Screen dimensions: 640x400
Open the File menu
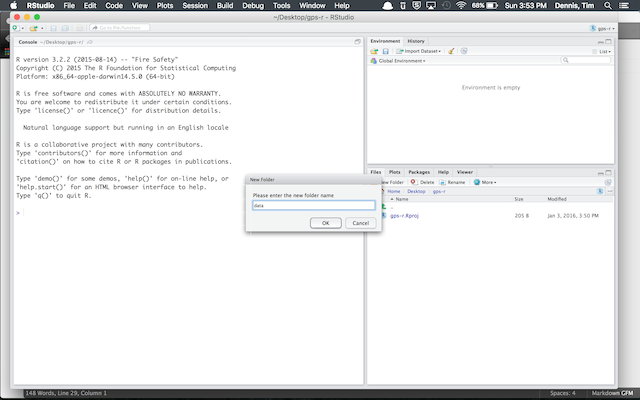[x=69, y=5]
